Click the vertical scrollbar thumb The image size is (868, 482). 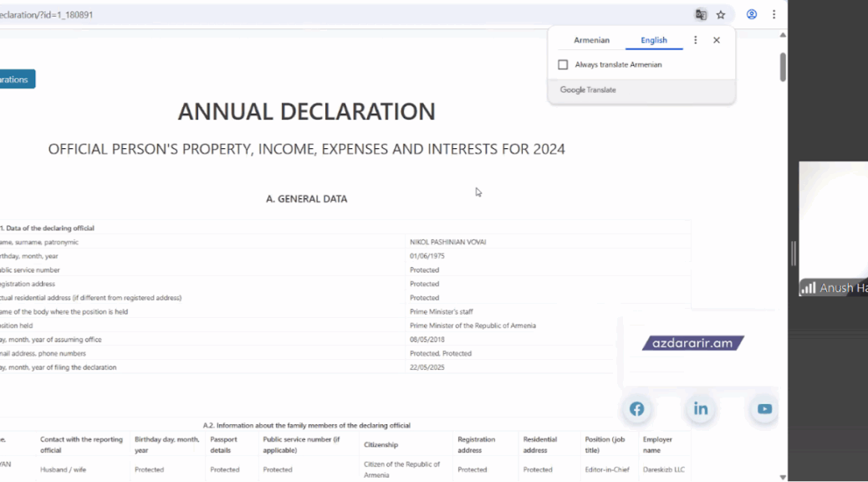(x=783, y=67)
